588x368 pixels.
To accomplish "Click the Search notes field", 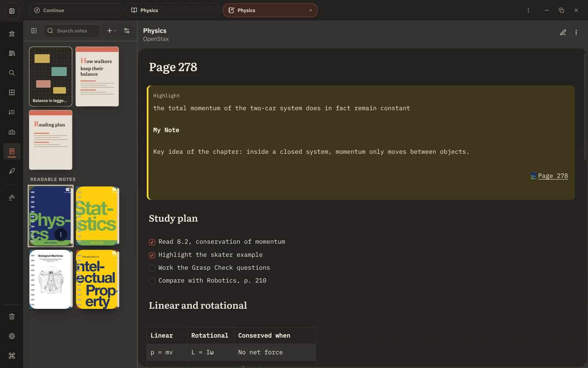I will tap(72, 31).
